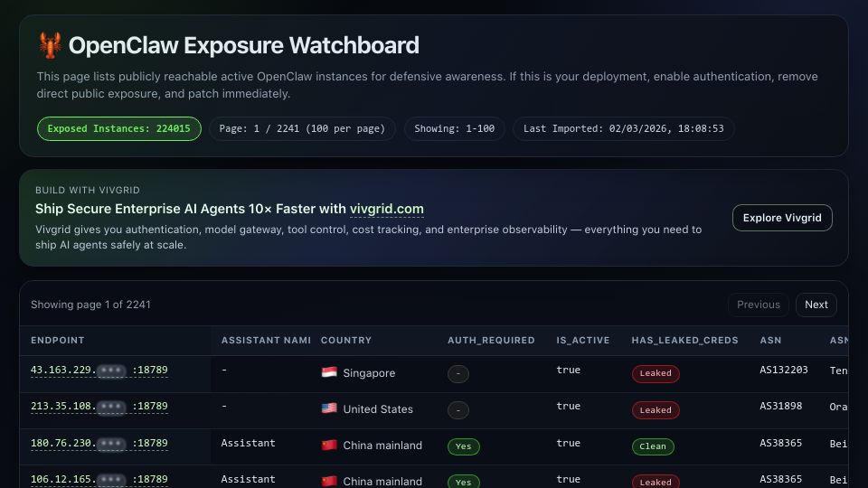Click the Leaked badge in Singapore row
The image size is (868, 488).
pos(656,373)
